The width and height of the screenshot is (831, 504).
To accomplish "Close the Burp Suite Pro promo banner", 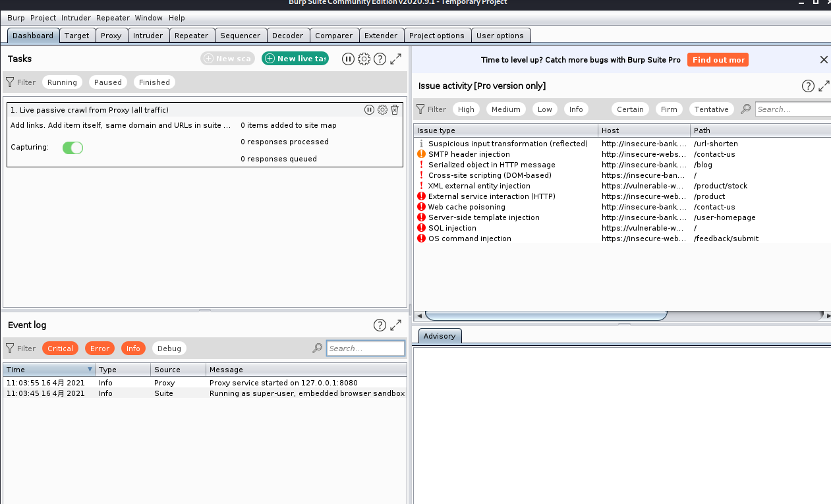I will pos(824,60).
